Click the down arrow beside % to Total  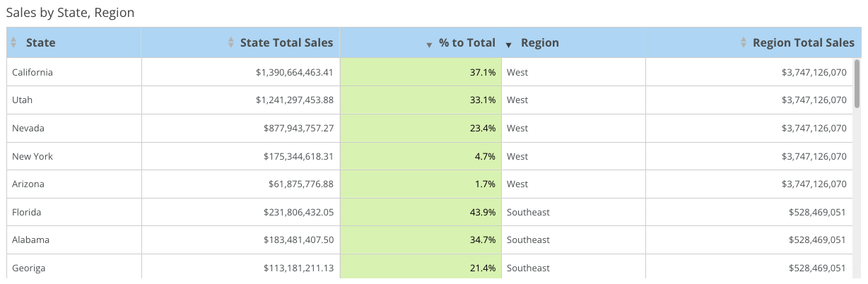tap(429, 45)
